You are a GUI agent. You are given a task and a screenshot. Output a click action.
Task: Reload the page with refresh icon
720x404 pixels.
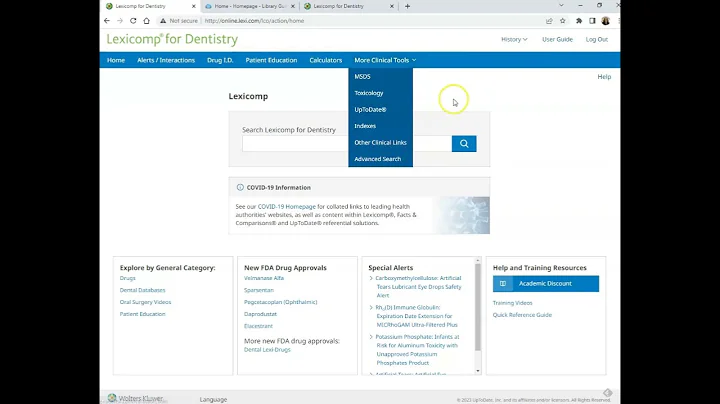click(133, 21)
